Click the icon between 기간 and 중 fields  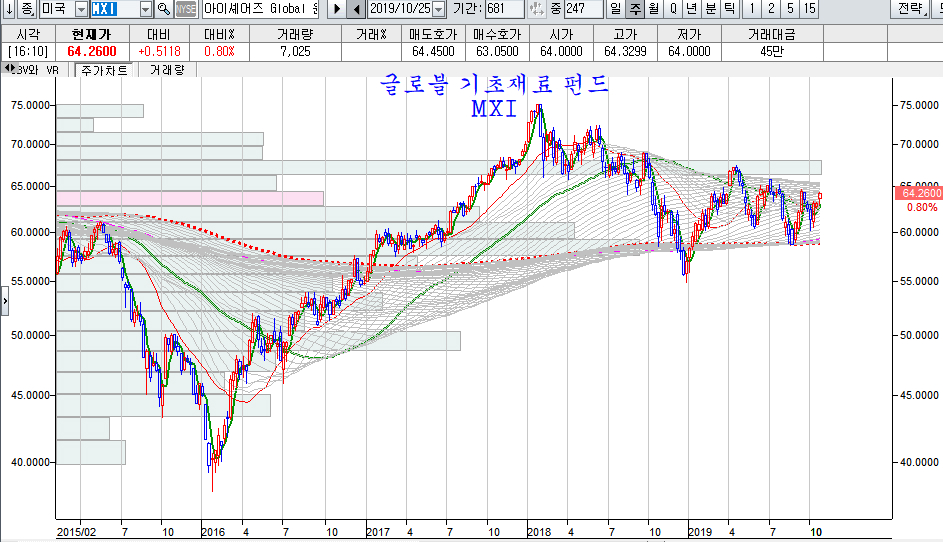pyautogui.click(x=536, y=9)
